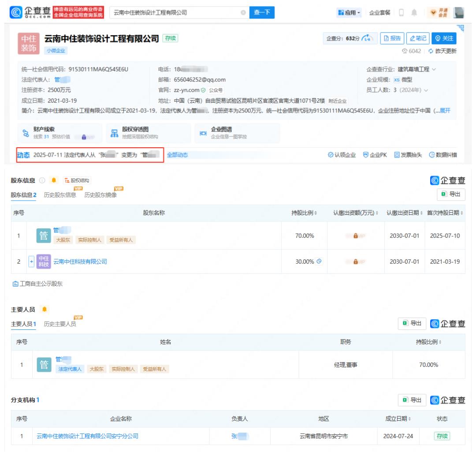This screenshot has height=456, width=476.
Task: Click the 关注 follow button
Action: click(444, 38)
